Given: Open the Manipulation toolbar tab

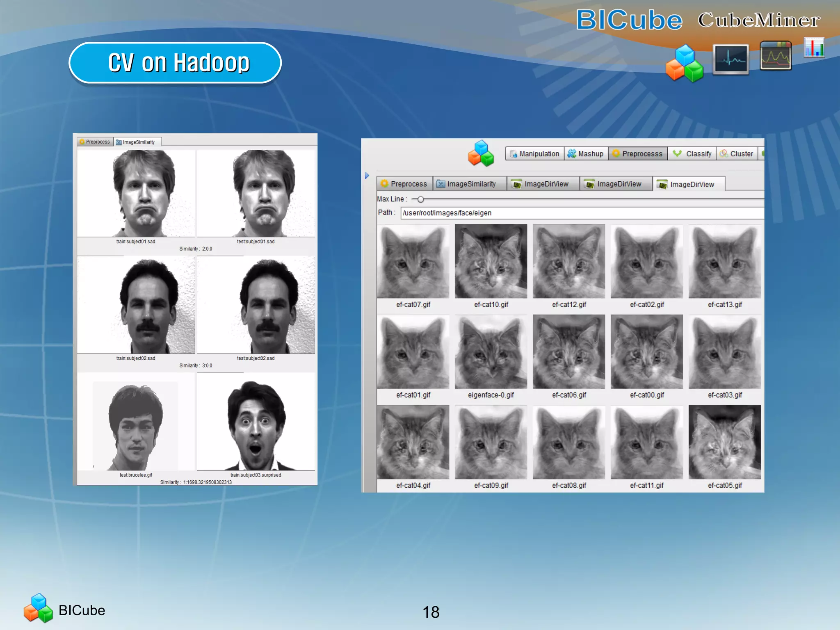Looking at the screenshot, I should coord(534,154).
